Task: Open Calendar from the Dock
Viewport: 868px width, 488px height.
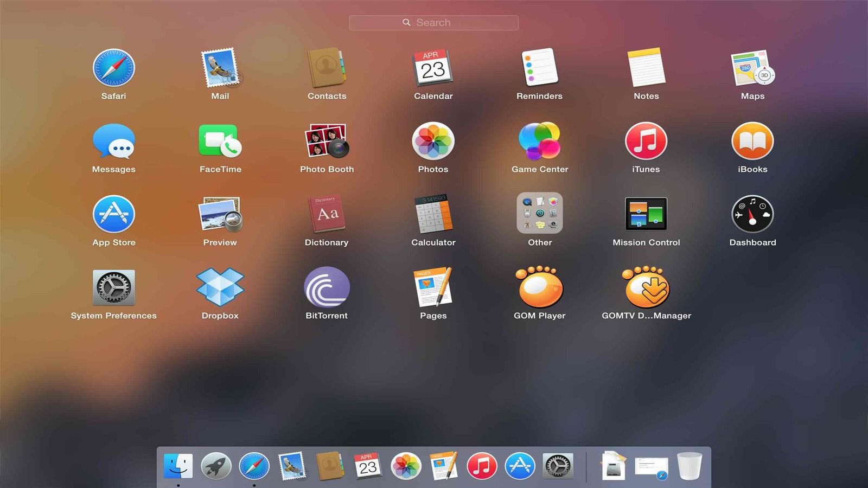Action: click(368, 466)
